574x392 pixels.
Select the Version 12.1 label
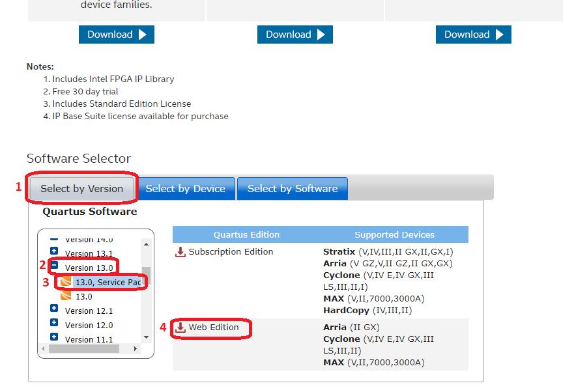click(89, 311)
